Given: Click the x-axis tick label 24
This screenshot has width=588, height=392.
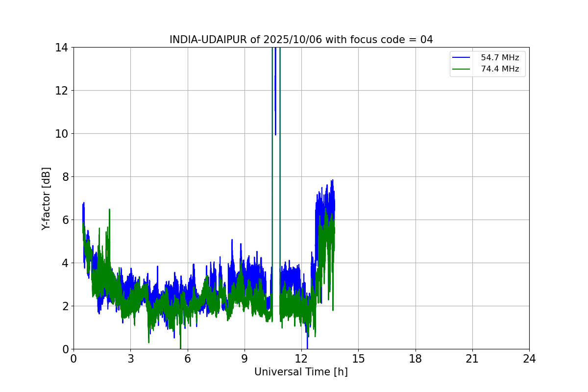Looking at the screenshot, I should (529, 359).
